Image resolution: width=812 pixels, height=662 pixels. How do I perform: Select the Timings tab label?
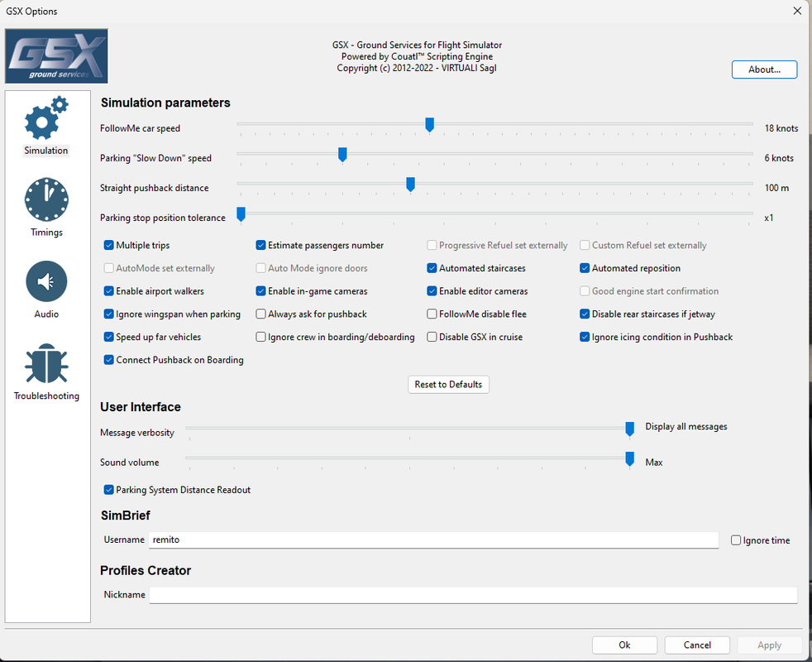click(x=46, y=233)
